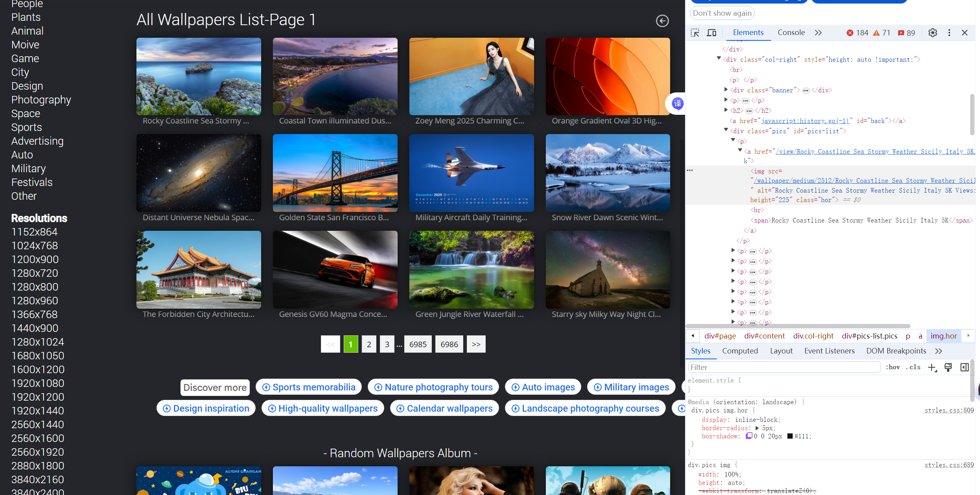The image size is (980, 495).
Task: Expand border-radius shorthand triangle
Action: (757, 428)
